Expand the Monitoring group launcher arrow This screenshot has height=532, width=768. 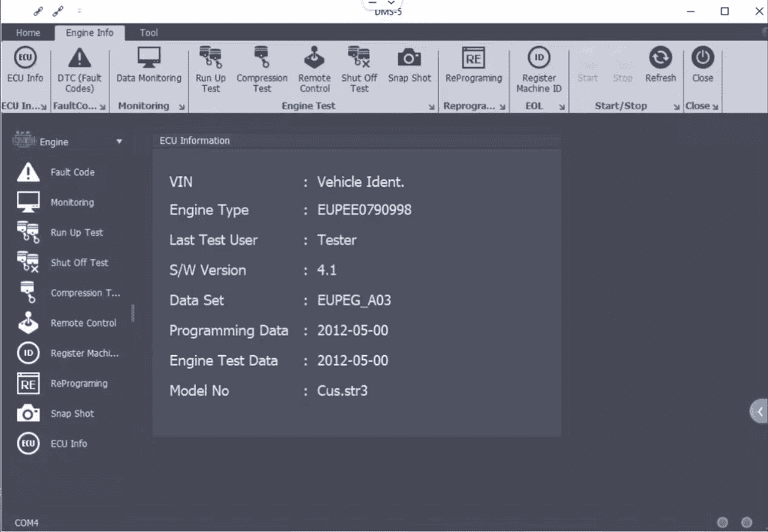[181, 107]
